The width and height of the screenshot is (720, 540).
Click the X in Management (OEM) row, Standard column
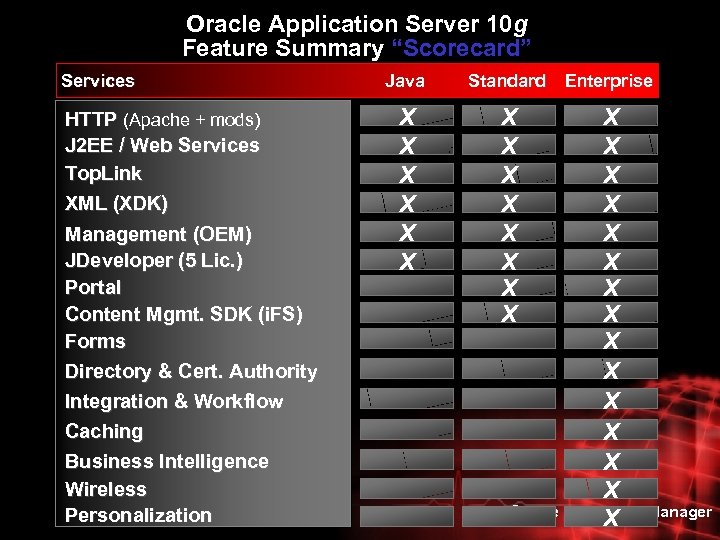coord(509,232)
